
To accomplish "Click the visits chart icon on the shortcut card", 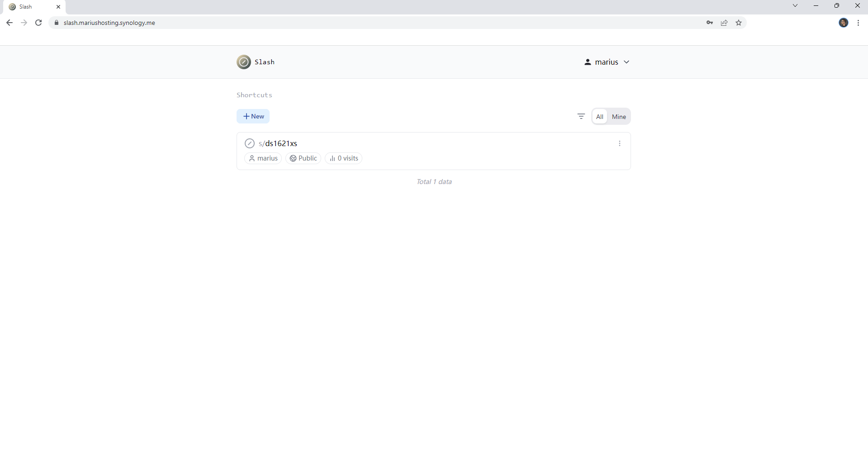I will tap(332, 158).
